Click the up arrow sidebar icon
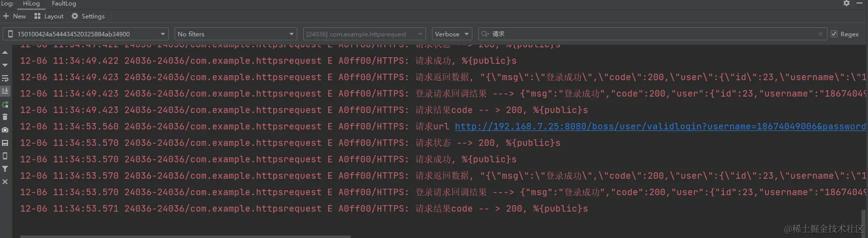 [5, 52]
